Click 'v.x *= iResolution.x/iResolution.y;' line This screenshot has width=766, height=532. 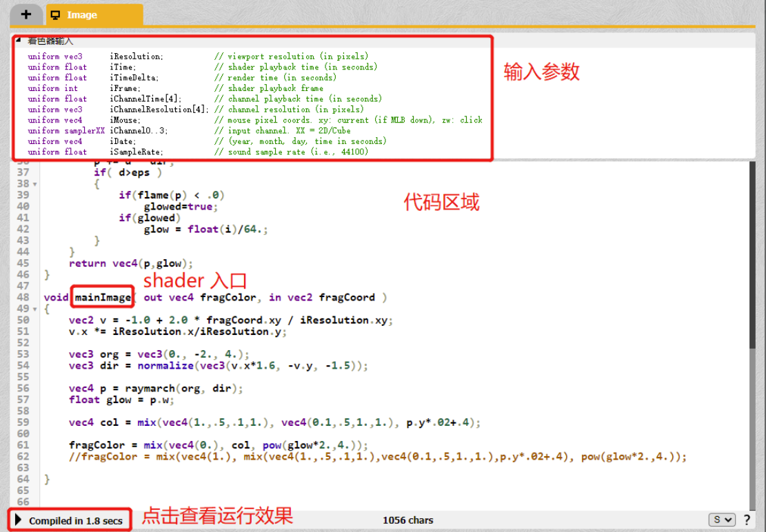(x=178, y=331)
